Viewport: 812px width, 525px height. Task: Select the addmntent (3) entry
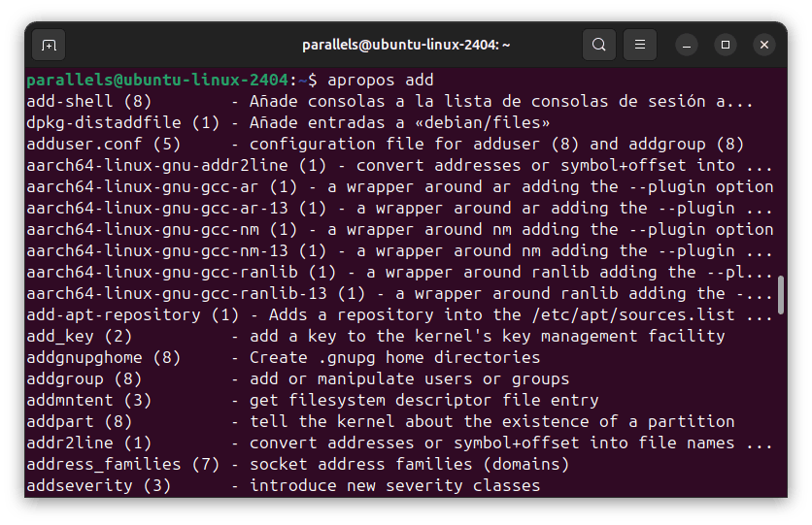312,400
